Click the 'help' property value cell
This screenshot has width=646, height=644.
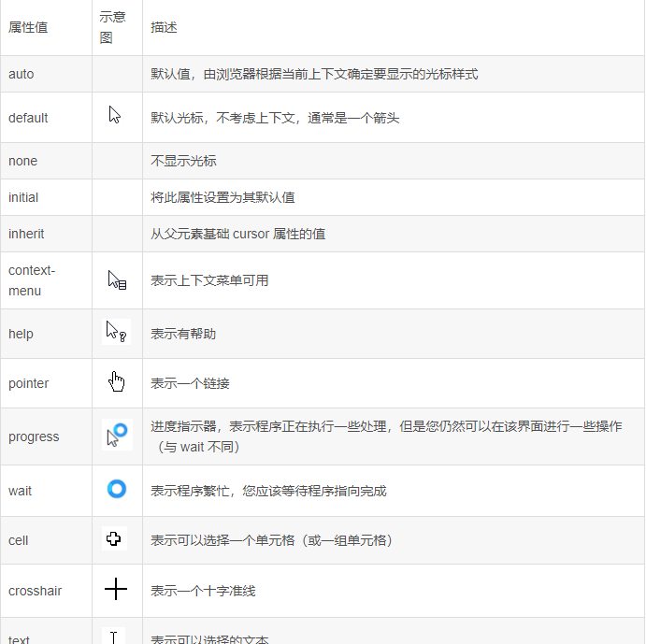pos(46,334)
